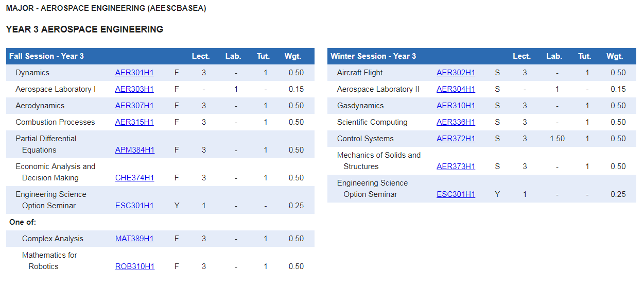Image resolution: width=644 pixels, height=284 pixels.
Task: Open the APM384H1 Partial Differential Equations link
Action: point(135,150)
